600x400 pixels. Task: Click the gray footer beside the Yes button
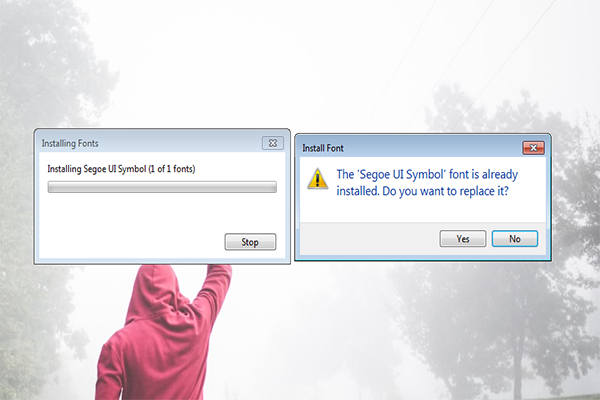(x=367, y=239)
